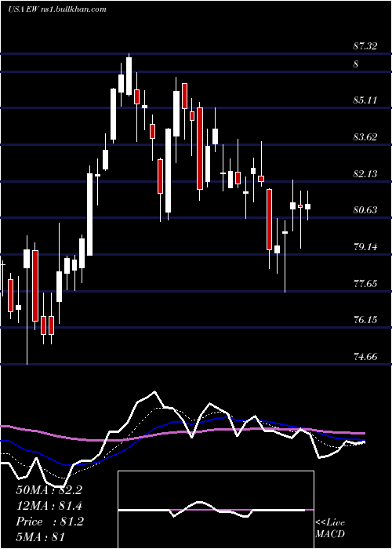Click the 12MA : 81.4 value

coord(49,506)
